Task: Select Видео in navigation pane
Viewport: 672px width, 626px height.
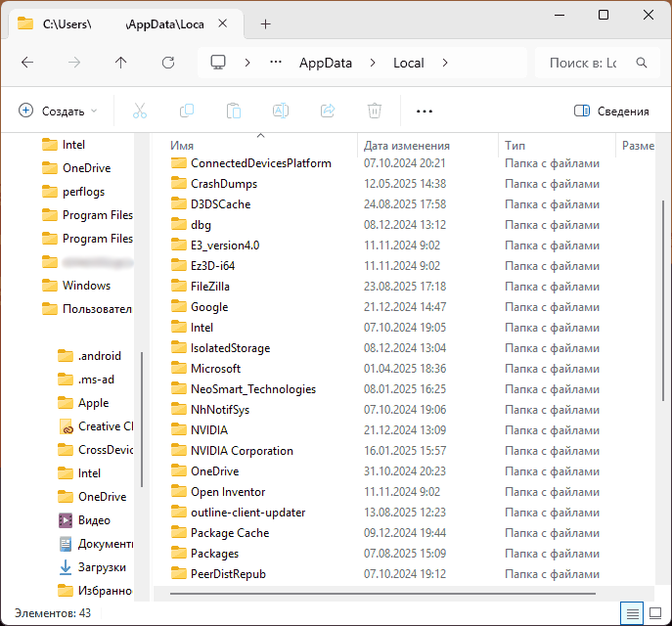Action: point(84,520)
